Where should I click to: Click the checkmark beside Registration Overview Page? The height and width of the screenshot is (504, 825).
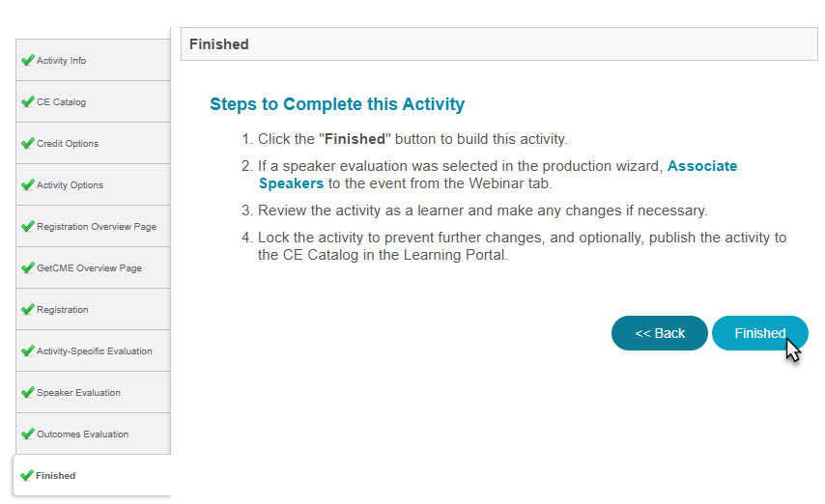(28, 226)
